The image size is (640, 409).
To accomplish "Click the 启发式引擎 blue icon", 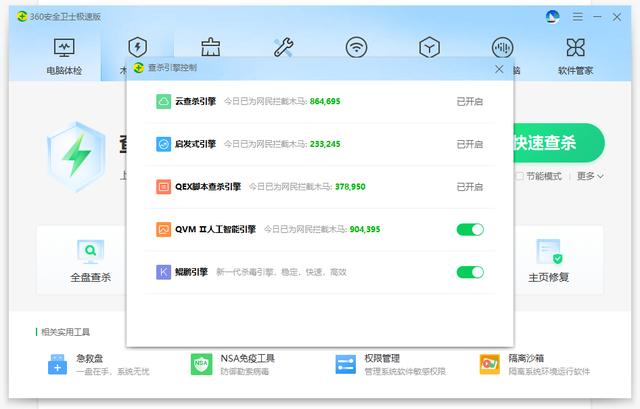I will [x=163, y=144].
